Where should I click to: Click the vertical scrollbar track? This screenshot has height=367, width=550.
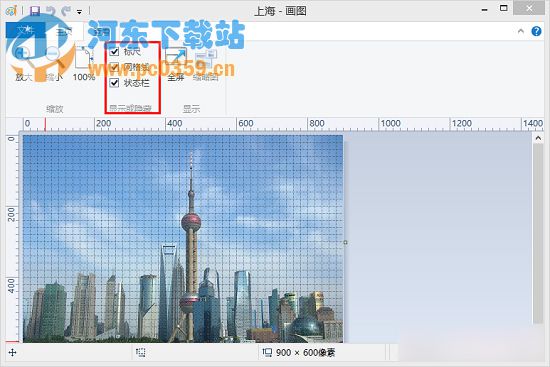538,233
